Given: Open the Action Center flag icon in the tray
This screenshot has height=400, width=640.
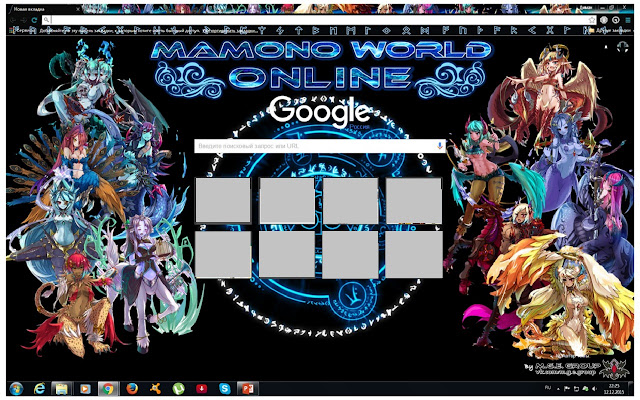Looking at the screenshot, I should [x=567, y=389].
